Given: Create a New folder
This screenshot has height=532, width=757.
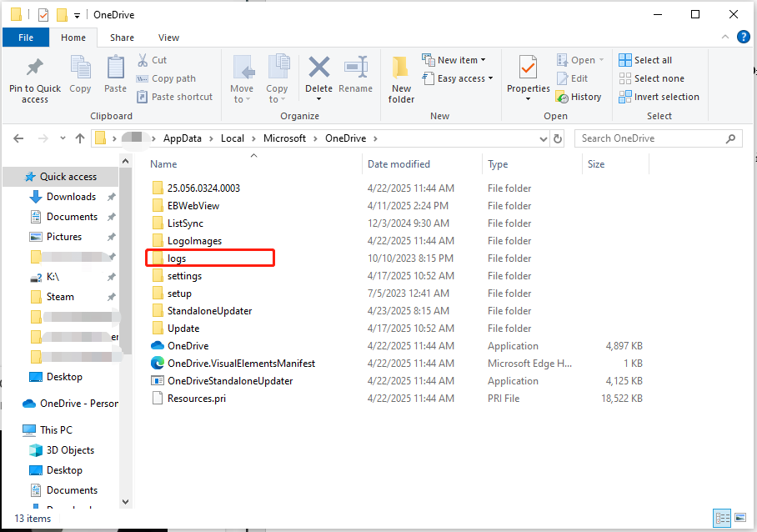Looking at the screenshot, I should pyautogui.click(x=401, y=80).
